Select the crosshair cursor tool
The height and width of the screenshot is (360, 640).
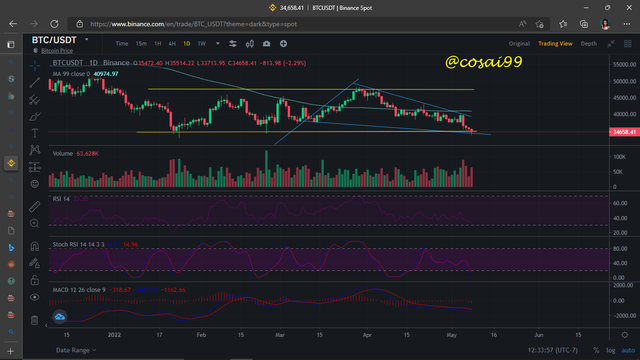(x=35, y=65)
